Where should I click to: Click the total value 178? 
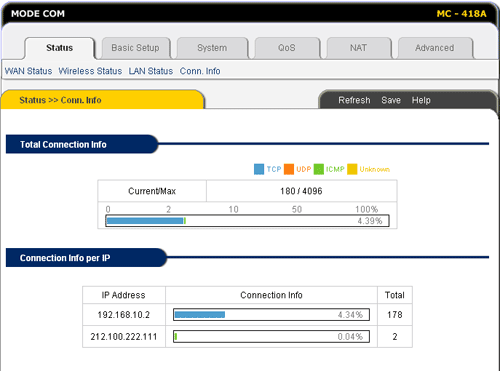[395, 315]
